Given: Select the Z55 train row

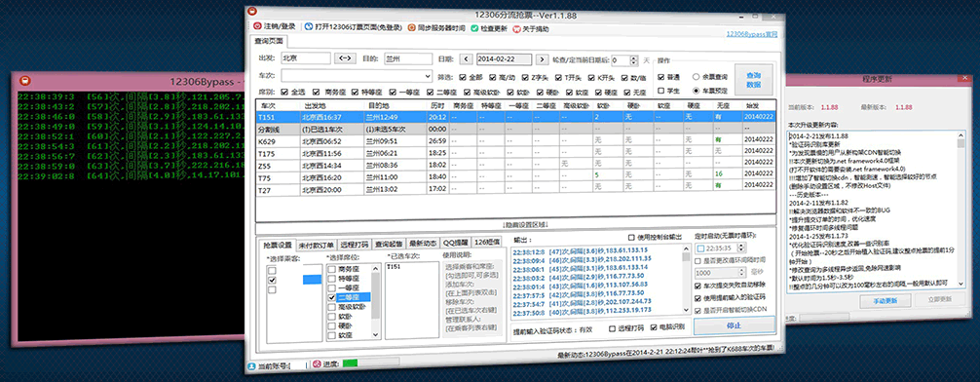Looking at the screenshot, I should [x=515, y=164].
